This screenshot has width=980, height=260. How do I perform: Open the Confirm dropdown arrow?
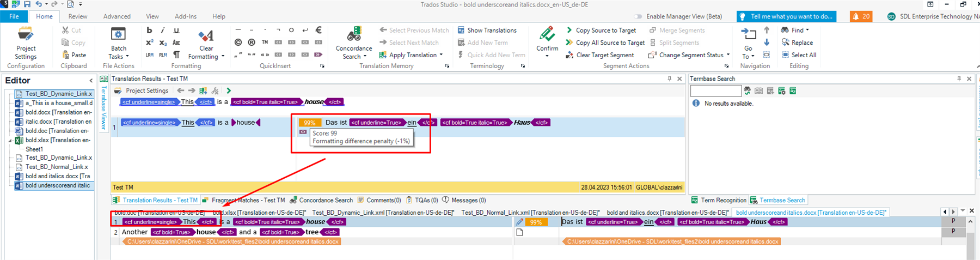(x=547, y=56)
